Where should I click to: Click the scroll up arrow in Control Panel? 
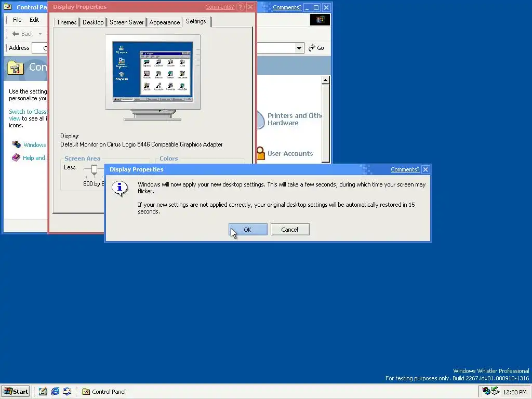(x=325, y=81)
